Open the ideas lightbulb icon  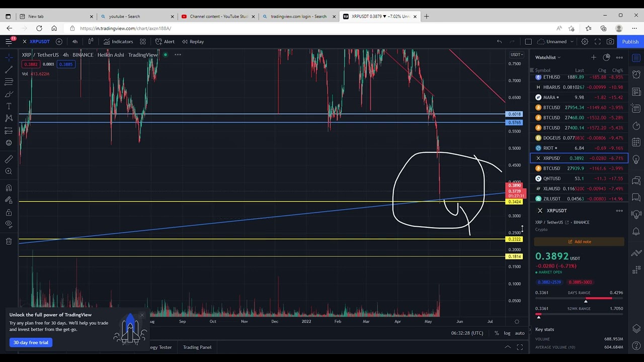(x=636, y=159)
